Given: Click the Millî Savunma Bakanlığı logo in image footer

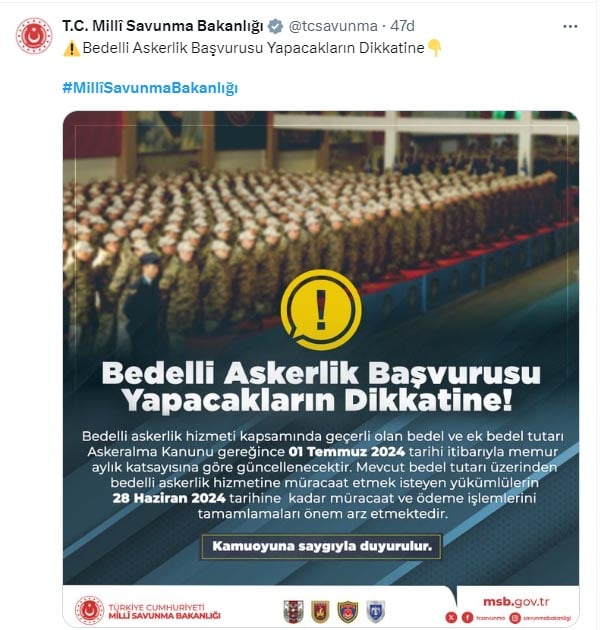Looking at the screenshot, I should point(148,610).
